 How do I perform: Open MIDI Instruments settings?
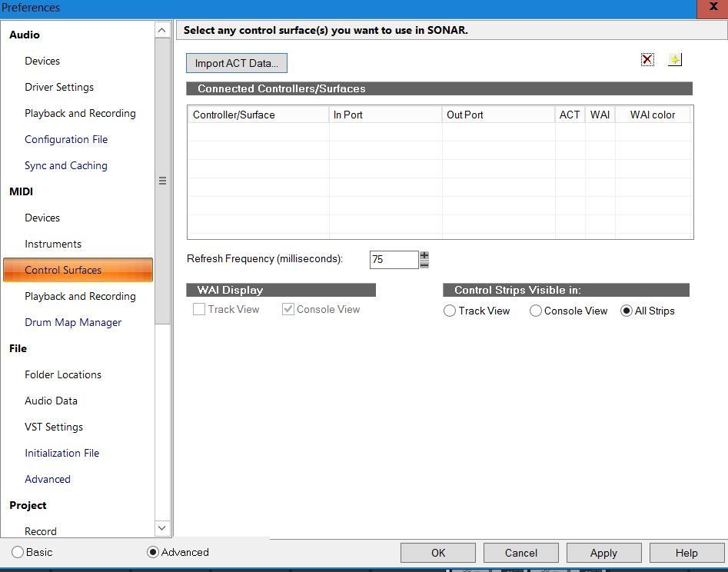(x=53, y=244)
